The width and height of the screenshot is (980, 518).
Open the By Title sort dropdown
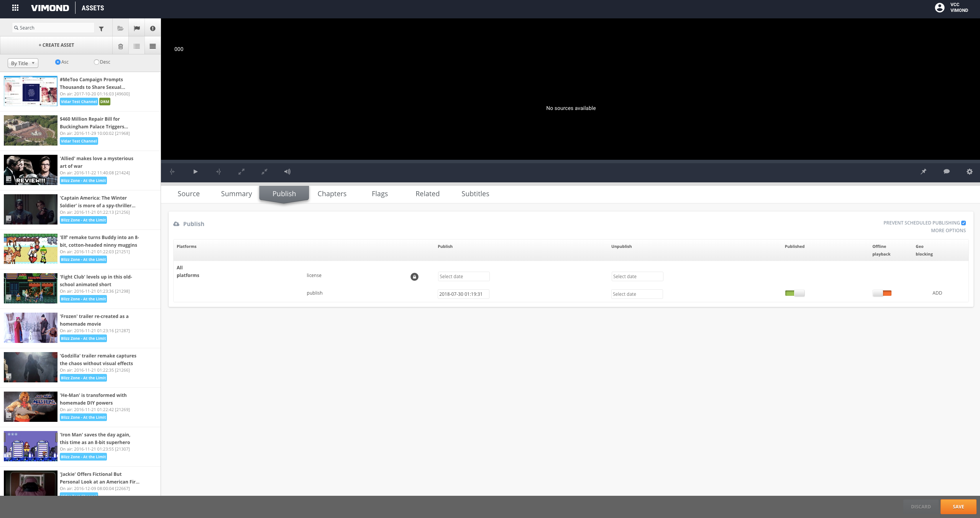(23, 63)
